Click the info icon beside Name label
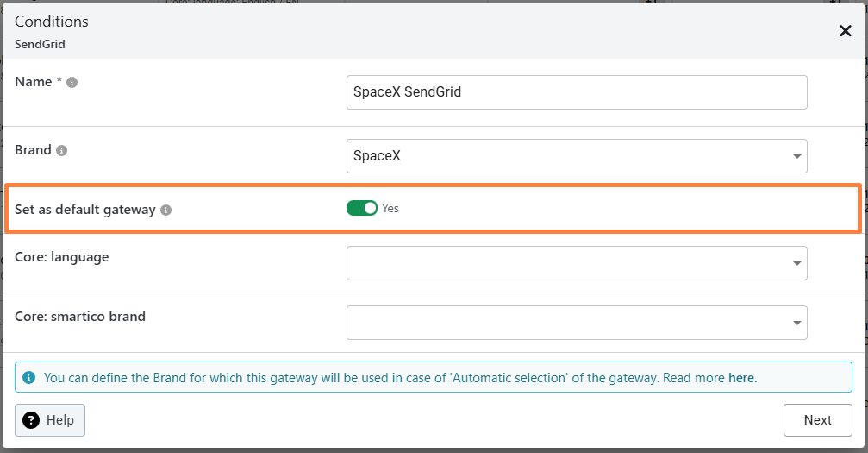The image size is (868, 453). [72, 83]
